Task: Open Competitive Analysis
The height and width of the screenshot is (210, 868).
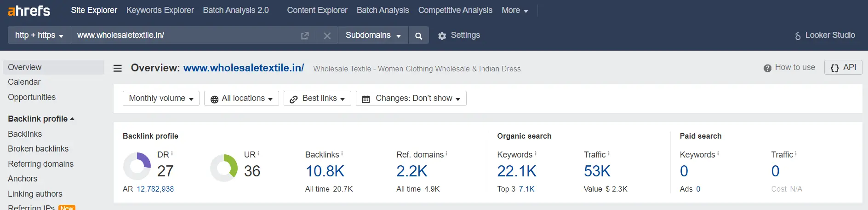Action: tap(455, 10)
